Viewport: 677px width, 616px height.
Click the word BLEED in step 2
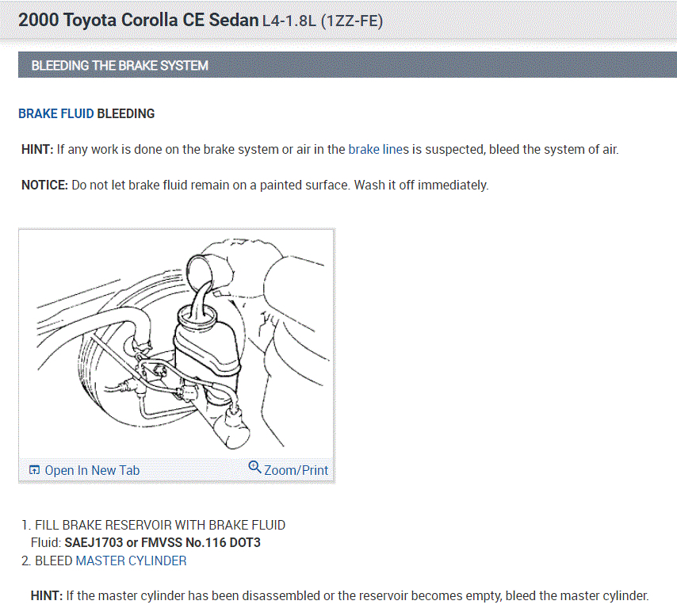click(x=53, y=561)
